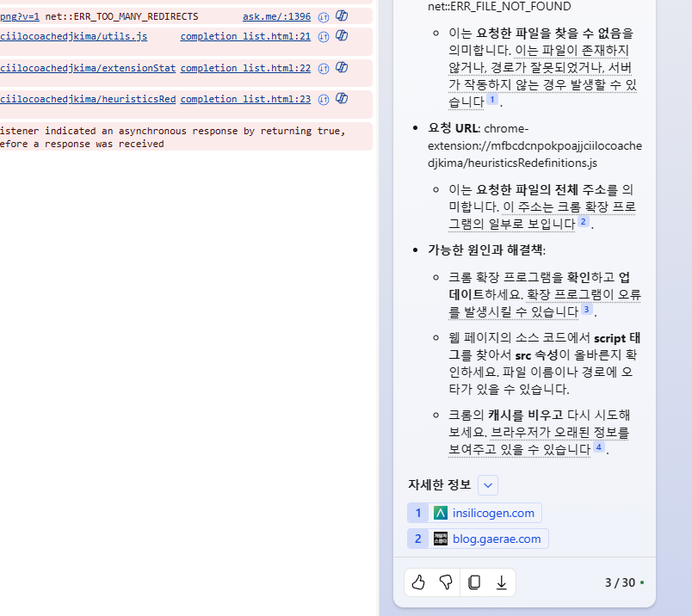Copy the chat response with the copy icon
Viewport: 692px width, 616px height.
coord(474,582)
